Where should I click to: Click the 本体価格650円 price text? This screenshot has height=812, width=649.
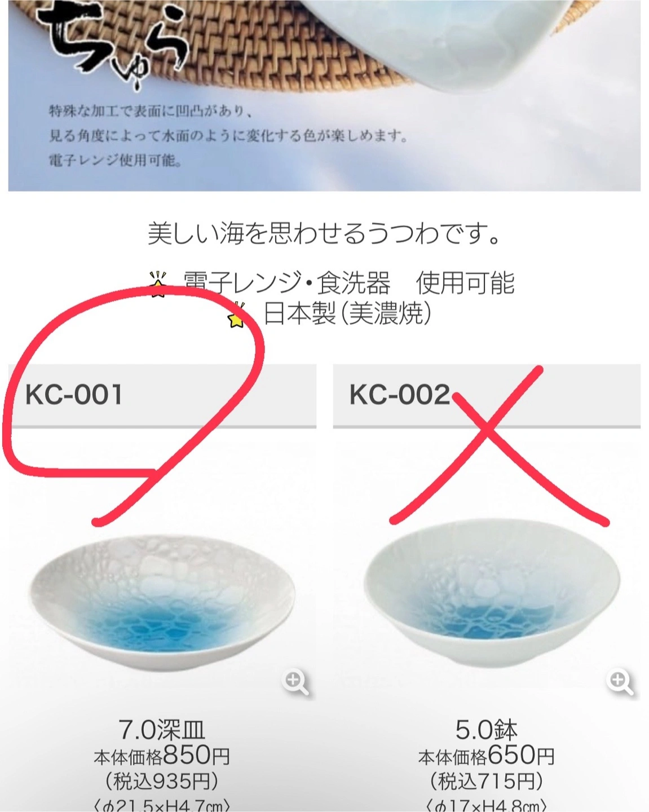(487, 756)
